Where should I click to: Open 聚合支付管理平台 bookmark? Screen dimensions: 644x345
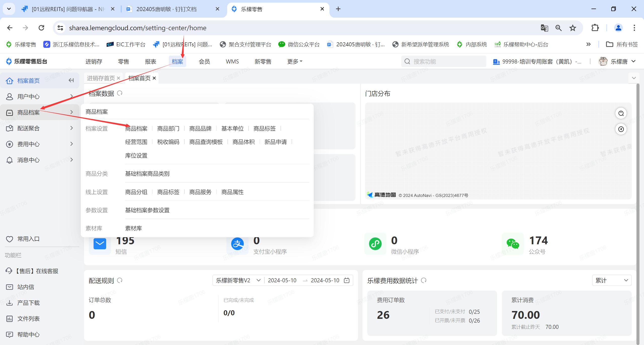click(x=246, y=45)
